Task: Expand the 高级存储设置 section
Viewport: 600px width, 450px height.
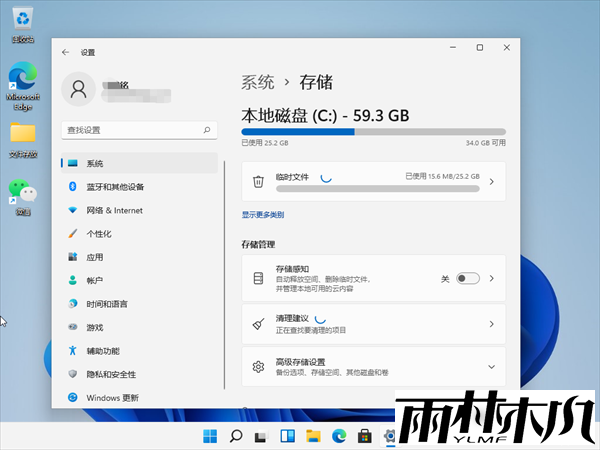Action: coord(490,367)
